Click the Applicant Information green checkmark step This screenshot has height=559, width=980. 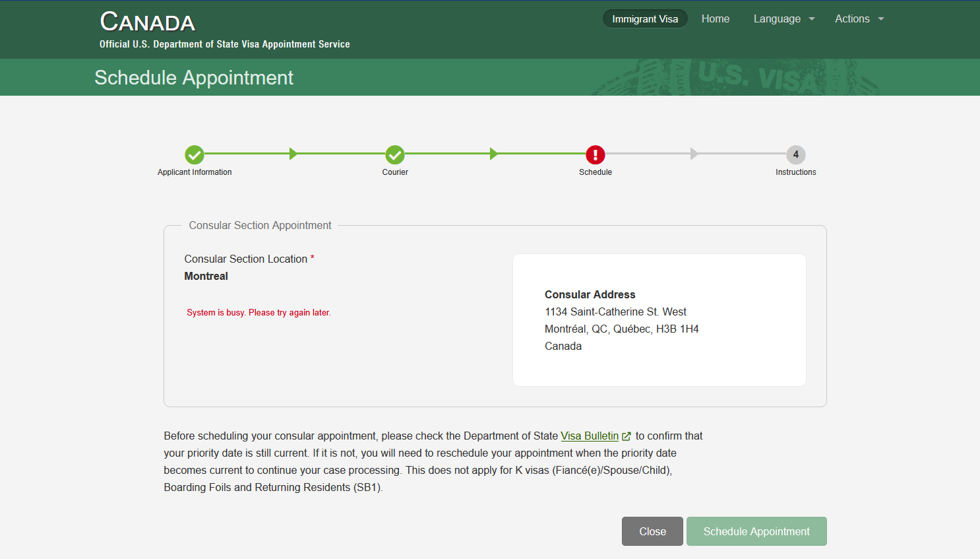pyautogui.click(x=195, y=154)
